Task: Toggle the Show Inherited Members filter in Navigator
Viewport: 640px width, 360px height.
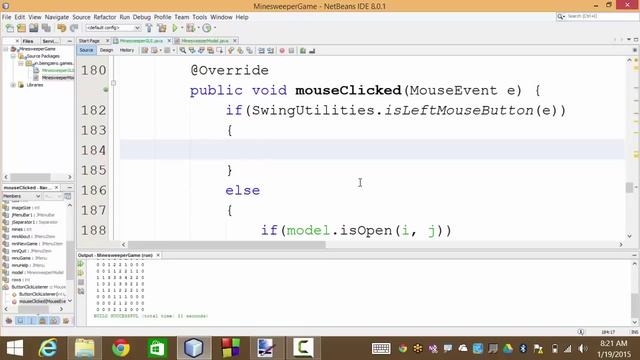Action: (x=9, y=320)
